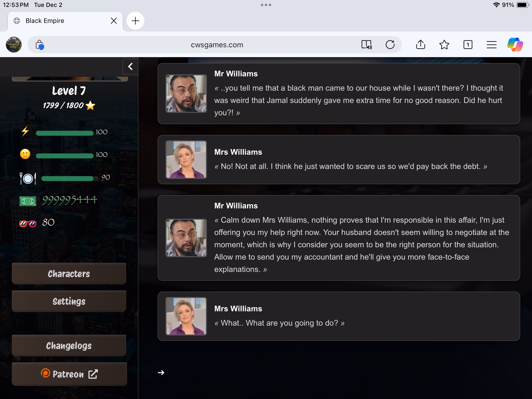The image size is (532, 399).
Task: Open the game Settings
Action: click(x=69, y=301)
